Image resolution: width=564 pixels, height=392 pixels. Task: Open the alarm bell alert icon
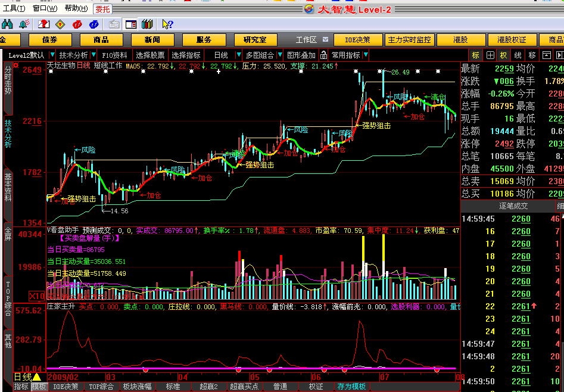(24, 24)
